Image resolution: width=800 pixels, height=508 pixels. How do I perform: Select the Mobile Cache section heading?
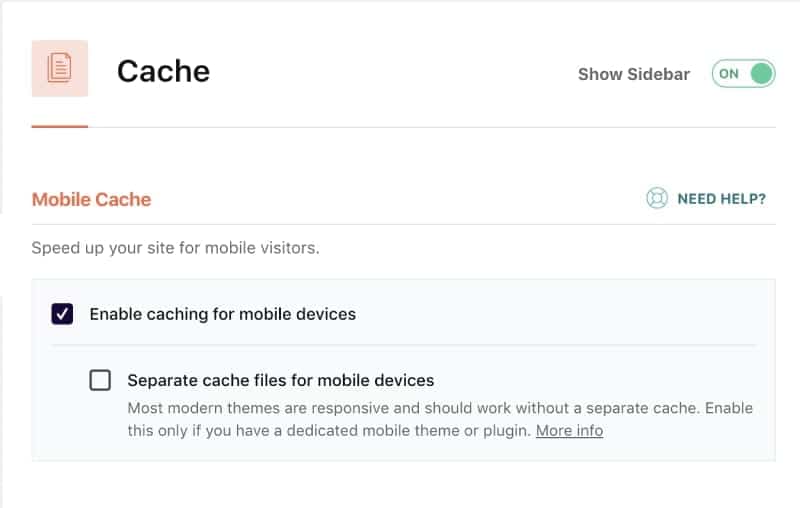click(91, 199)
